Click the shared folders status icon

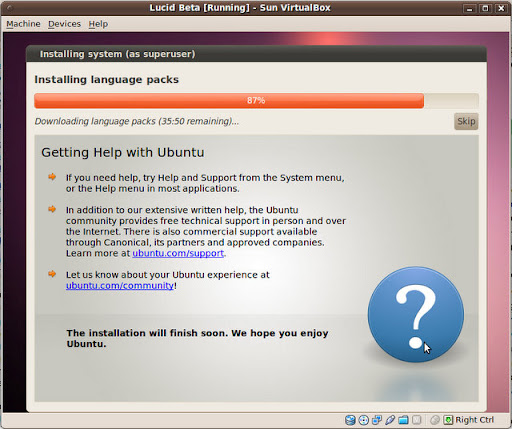click(403, 420)
